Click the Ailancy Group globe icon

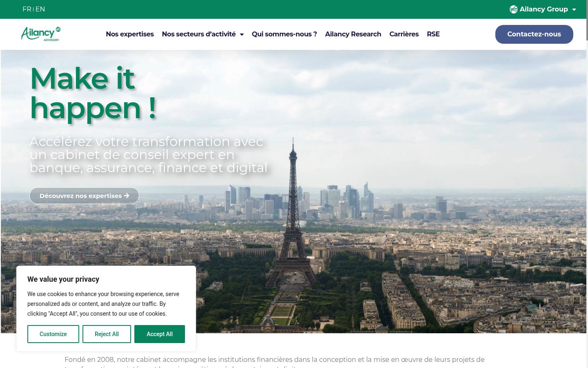514,9
